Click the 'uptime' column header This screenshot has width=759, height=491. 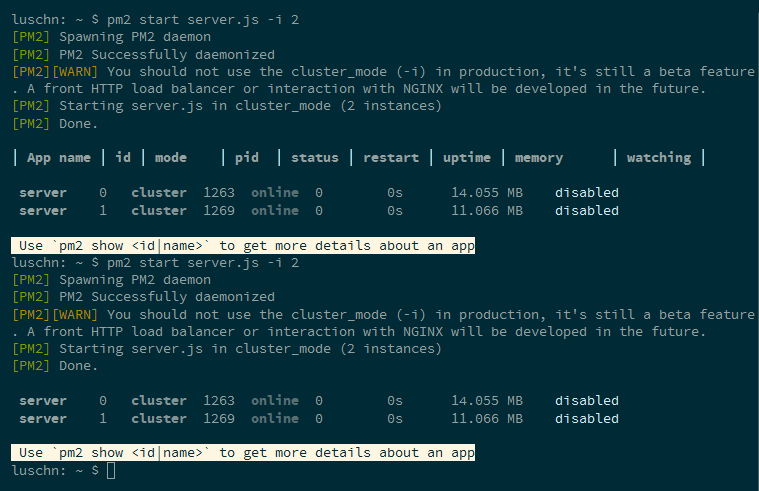(467, 157)
